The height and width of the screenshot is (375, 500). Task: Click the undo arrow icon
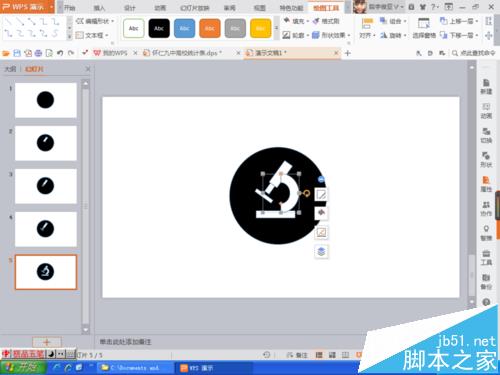(x=60, y=53)
